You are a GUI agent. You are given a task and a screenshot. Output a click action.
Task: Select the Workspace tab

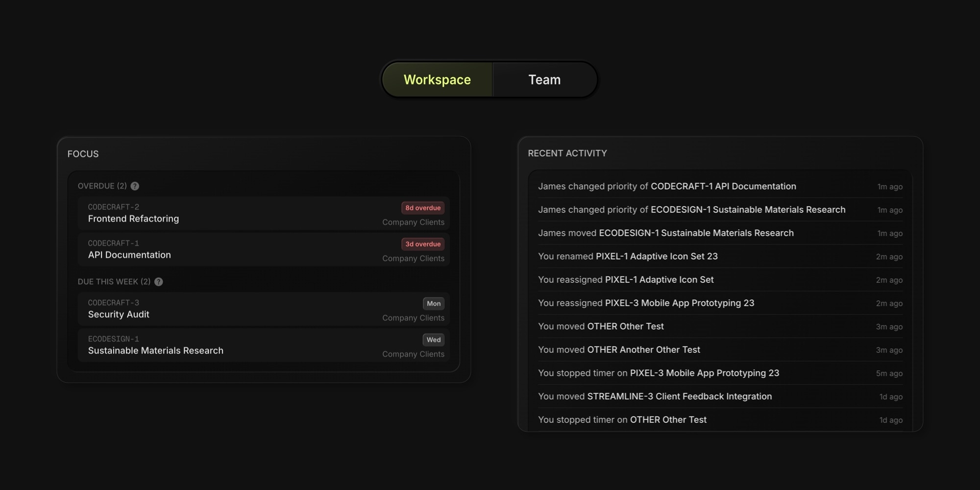pyautogui.click(x=437, y=79)
